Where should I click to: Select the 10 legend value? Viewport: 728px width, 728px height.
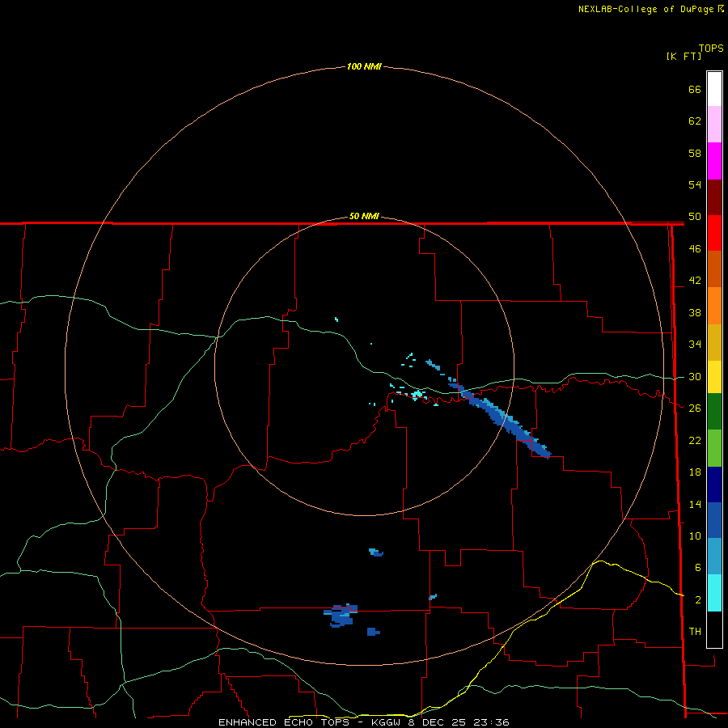tap(695, 535)
